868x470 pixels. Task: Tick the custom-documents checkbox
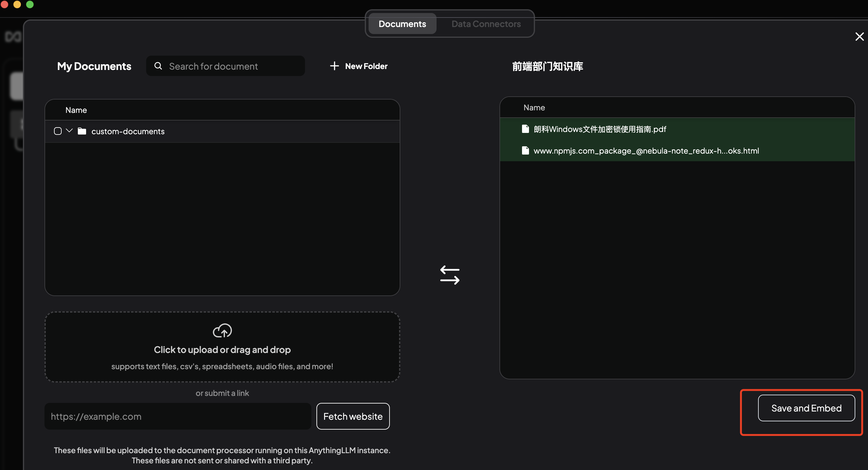(58, 131)
